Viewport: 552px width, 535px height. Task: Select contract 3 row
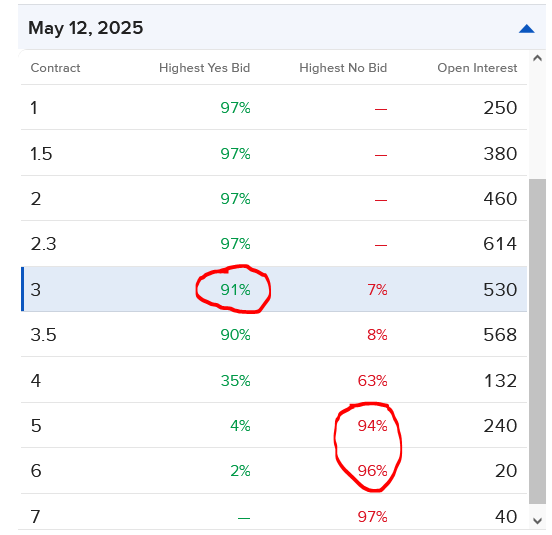(274, 289)
